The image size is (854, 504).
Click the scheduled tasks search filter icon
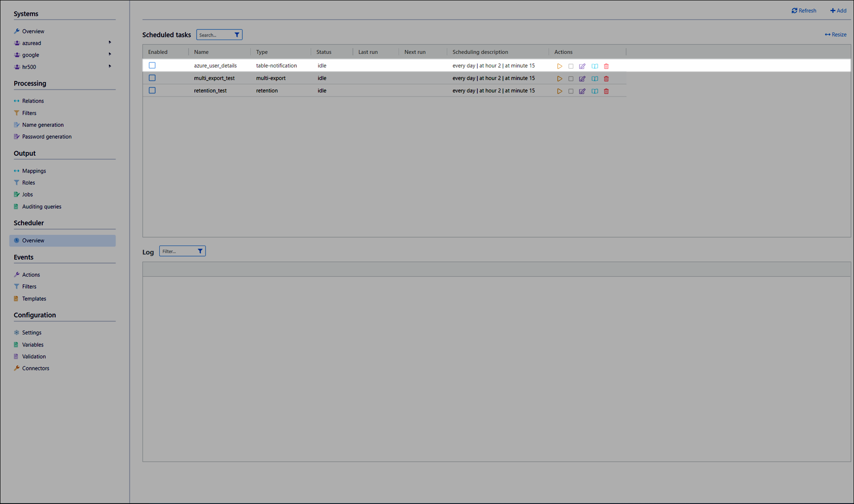click(237, 35)
